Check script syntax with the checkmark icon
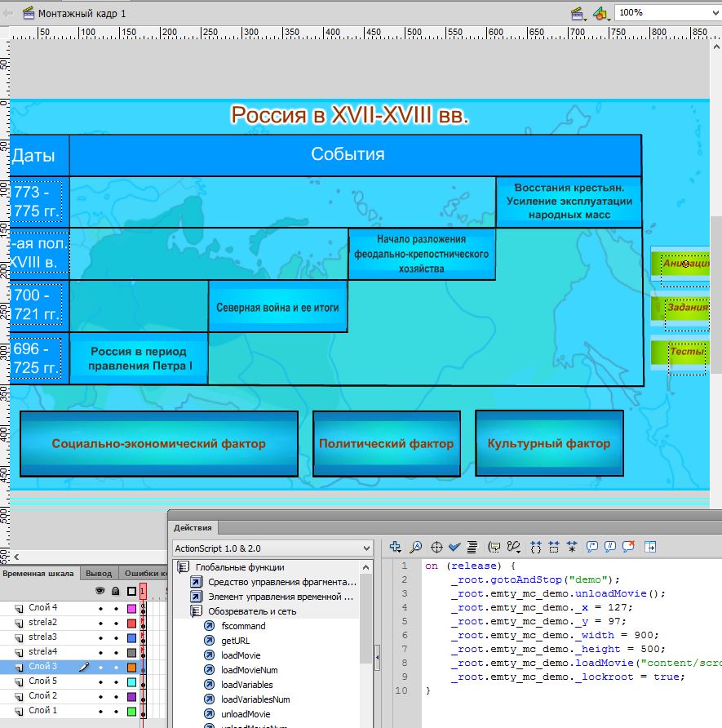 (x=454, y=547)
